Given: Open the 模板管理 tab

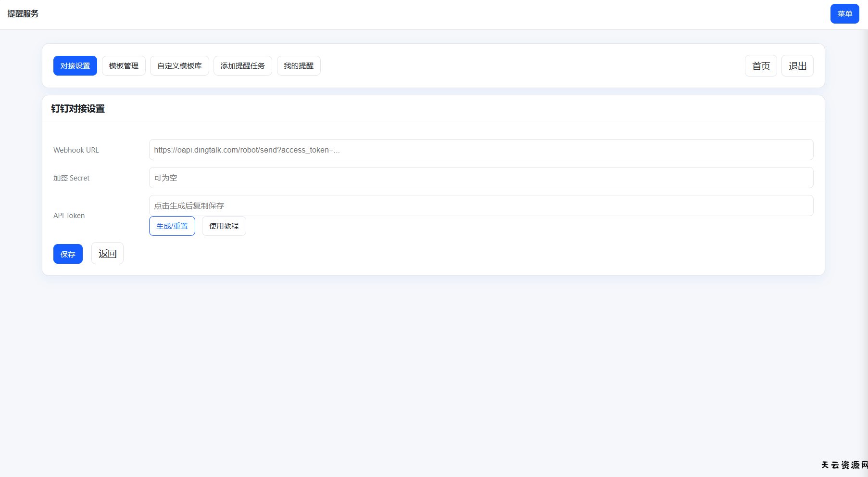Looking at the screenshot, I should [x=124, y=66].
